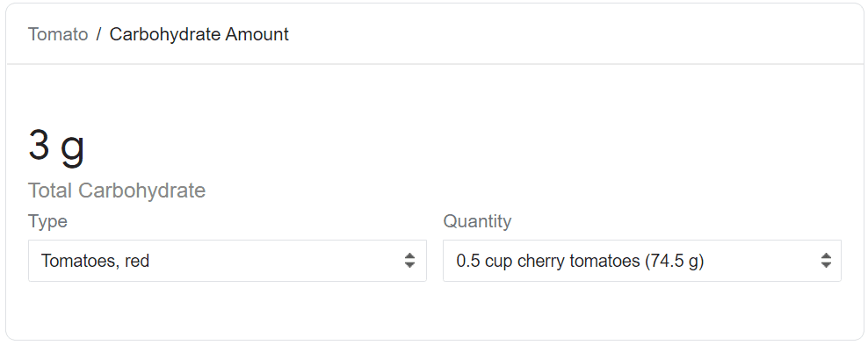Click the up arrow in the Quantity selector
The height and width of the screenshot is (345, 868).
pos(826,256)
